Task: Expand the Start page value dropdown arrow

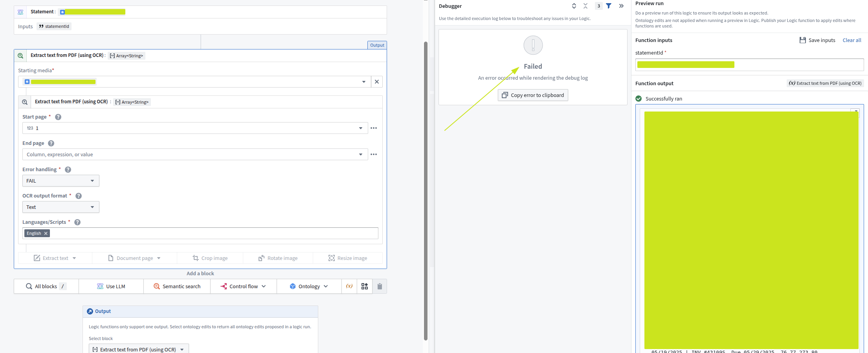Action: coord(361,128)
